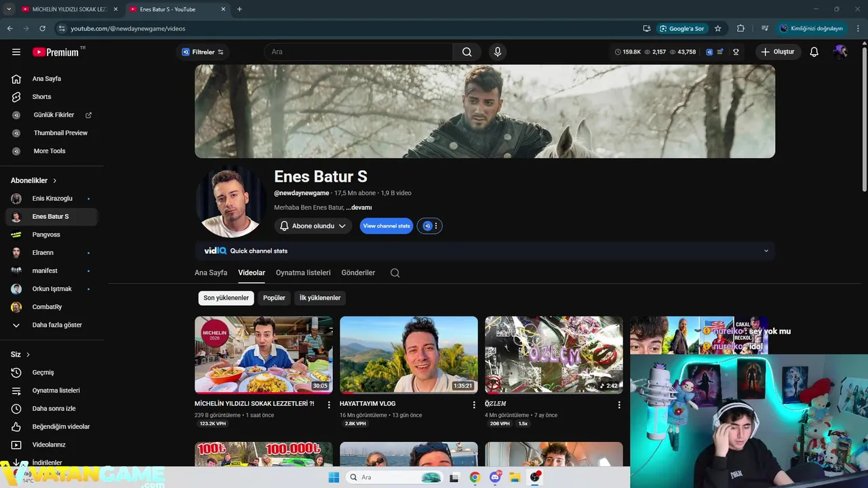
Task: Open Chrome from taskbar
Action: point(475,477)
